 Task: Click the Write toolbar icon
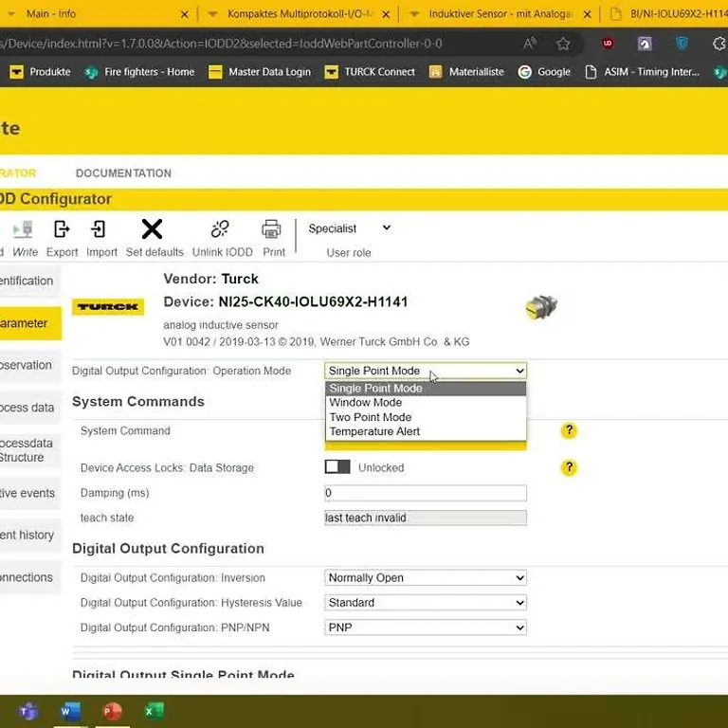(x=24, y=228)
